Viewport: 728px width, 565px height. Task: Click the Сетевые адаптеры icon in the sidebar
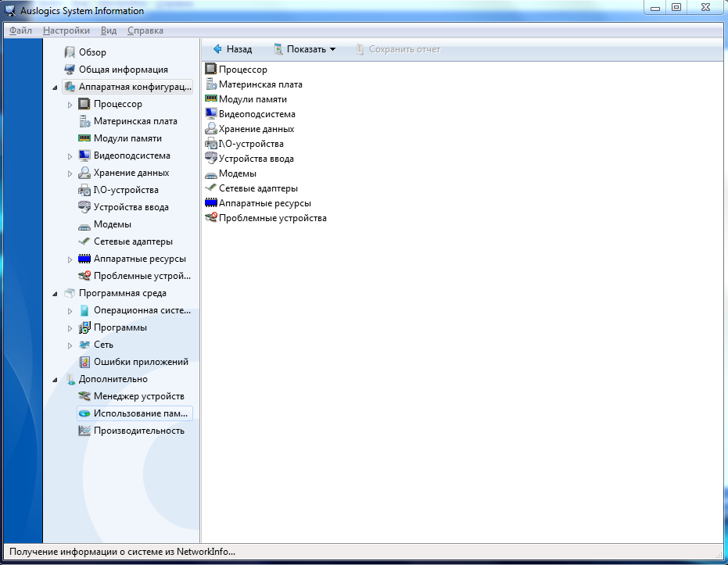pyautogui.click(x=84, y=241)
